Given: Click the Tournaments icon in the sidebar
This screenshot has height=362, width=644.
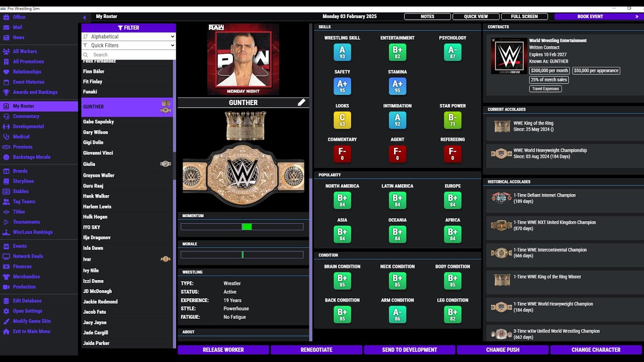Looking at the screenshot, I should pyautogui.click(x=6, y=222).
